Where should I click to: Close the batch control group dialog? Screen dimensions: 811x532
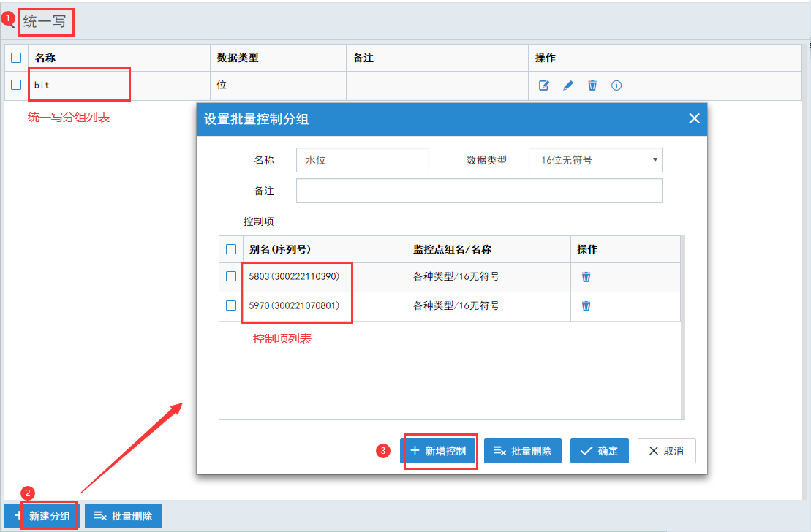click(694, 118)
